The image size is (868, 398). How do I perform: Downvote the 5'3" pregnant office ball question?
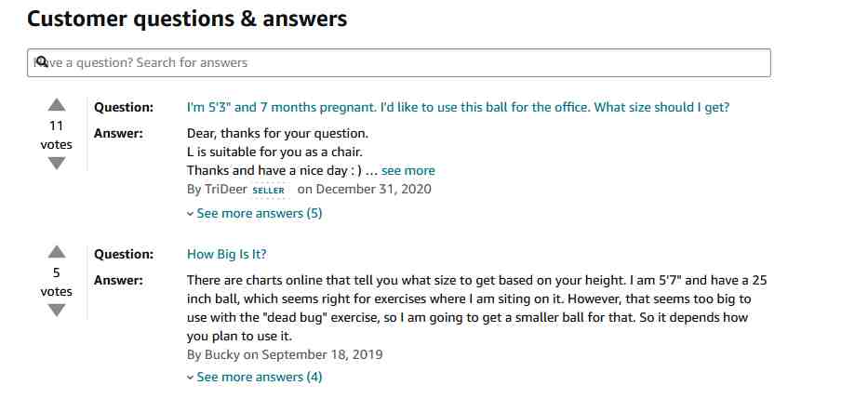(57, 164)
